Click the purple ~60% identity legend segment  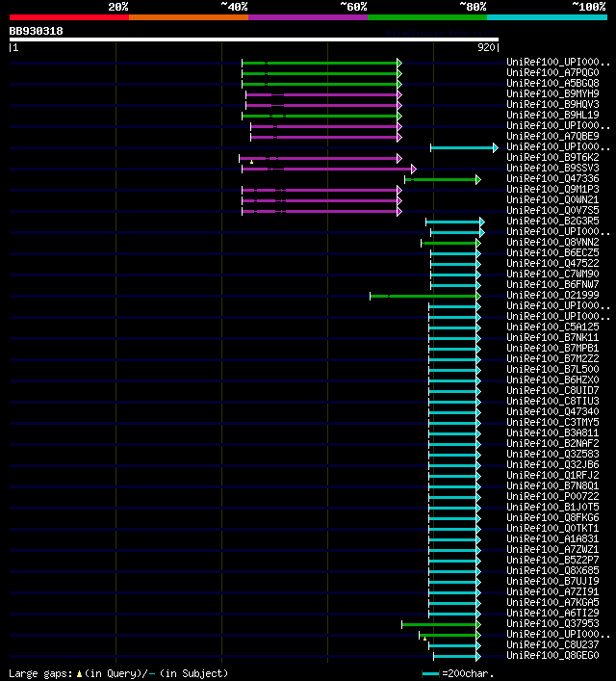308,17
